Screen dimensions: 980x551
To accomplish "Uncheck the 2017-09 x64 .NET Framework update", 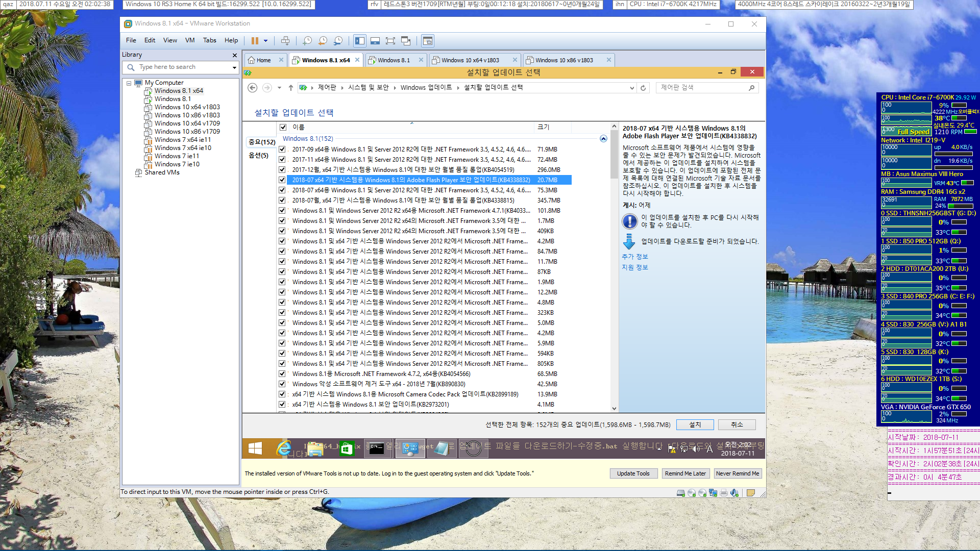I will 282,149.
